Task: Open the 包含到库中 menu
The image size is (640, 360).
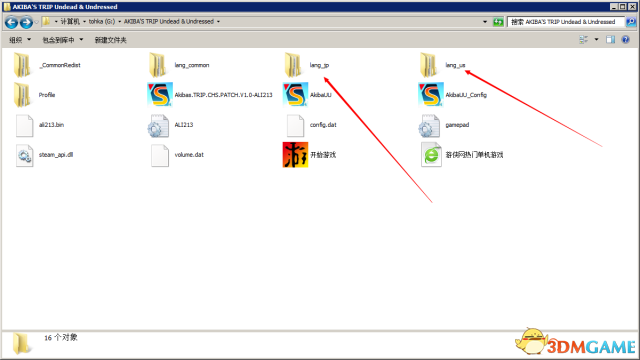Action: pyautogui.click(x=62, y=40)
